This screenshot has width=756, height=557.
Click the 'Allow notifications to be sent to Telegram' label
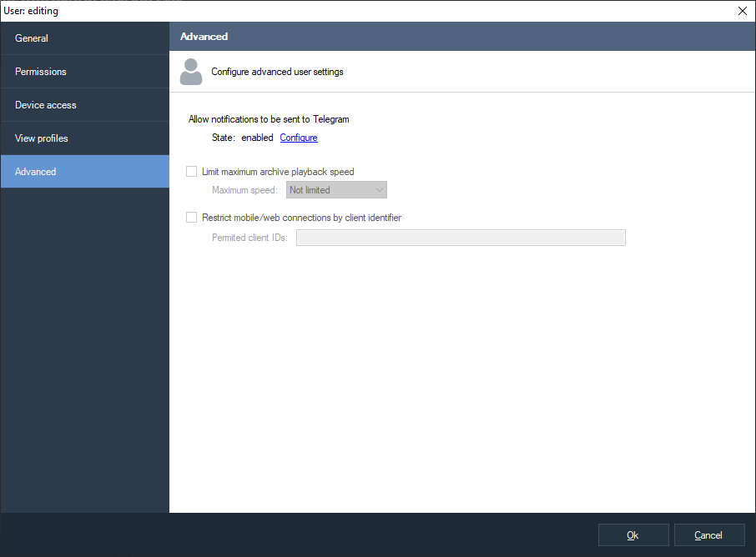point(269,120)
